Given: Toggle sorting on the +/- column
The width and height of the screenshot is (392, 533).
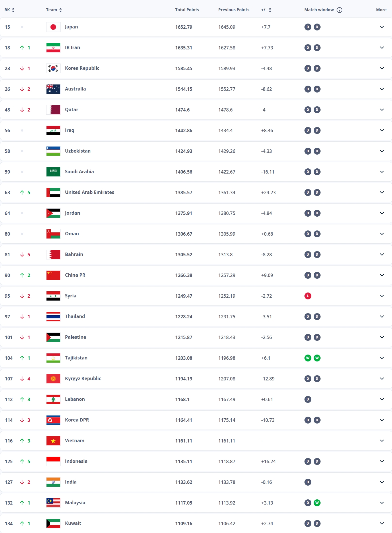Looking at the screenshot, I should point(270,9).
